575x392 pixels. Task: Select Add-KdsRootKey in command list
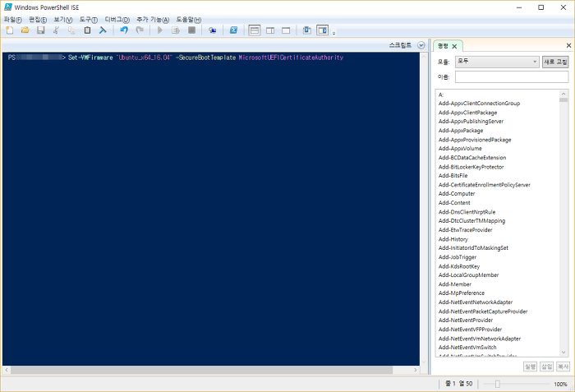458,266
